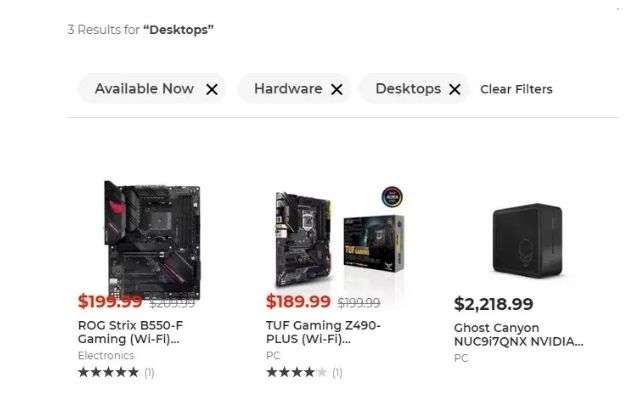Click the round RGB badge on TUF image

392,197
